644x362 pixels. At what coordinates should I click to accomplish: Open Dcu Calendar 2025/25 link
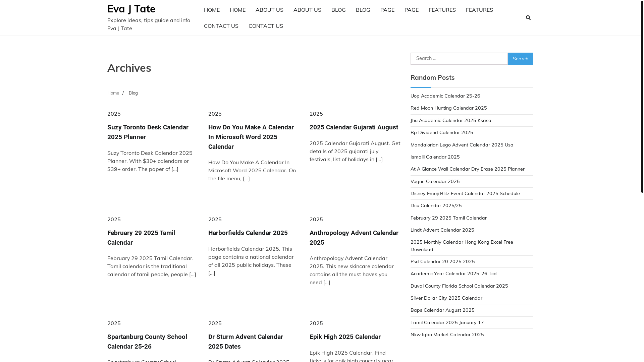[436, 205]
